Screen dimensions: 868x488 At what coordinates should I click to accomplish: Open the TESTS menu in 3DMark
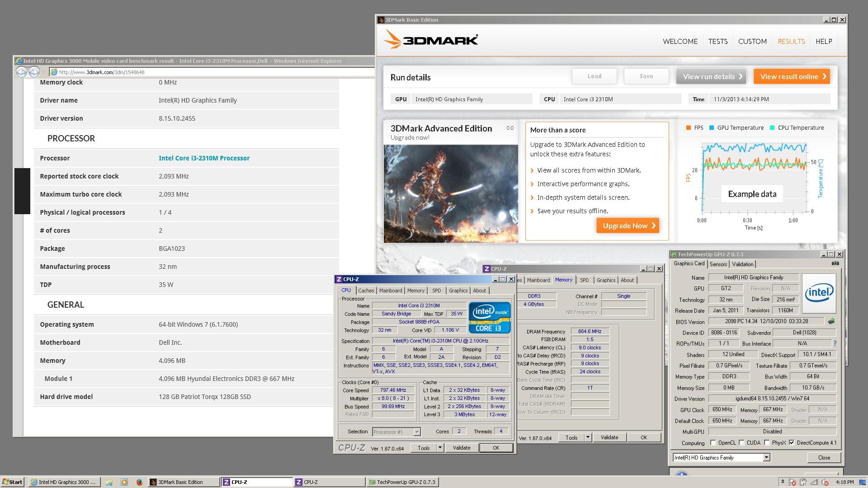point(718,41)
